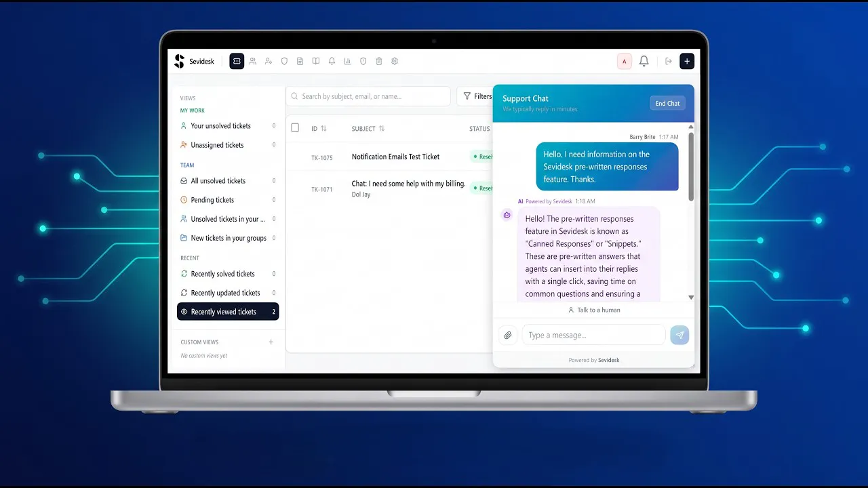Click the chat scroll down arrow
This screenshot has height=488, width=868.
(x=691, y=298)
